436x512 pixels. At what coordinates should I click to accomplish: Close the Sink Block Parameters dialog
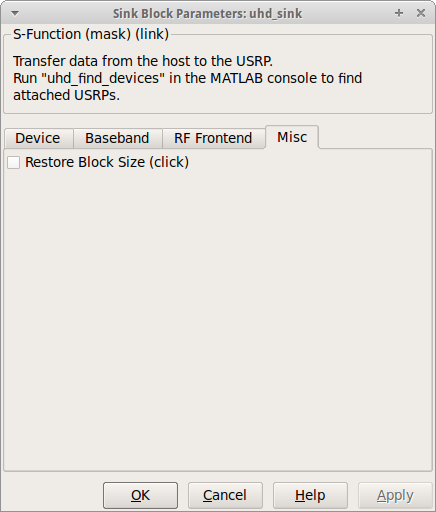point(421,13)
